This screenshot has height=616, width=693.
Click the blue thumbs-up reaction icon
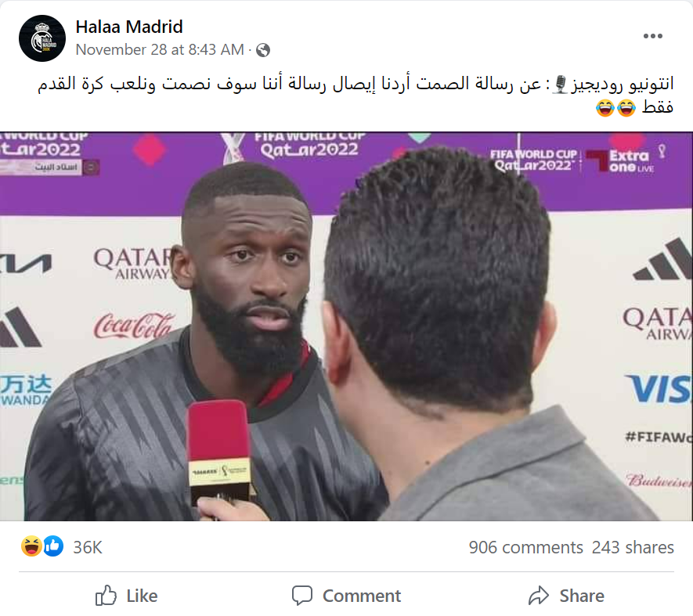click(x=53, y=546)
